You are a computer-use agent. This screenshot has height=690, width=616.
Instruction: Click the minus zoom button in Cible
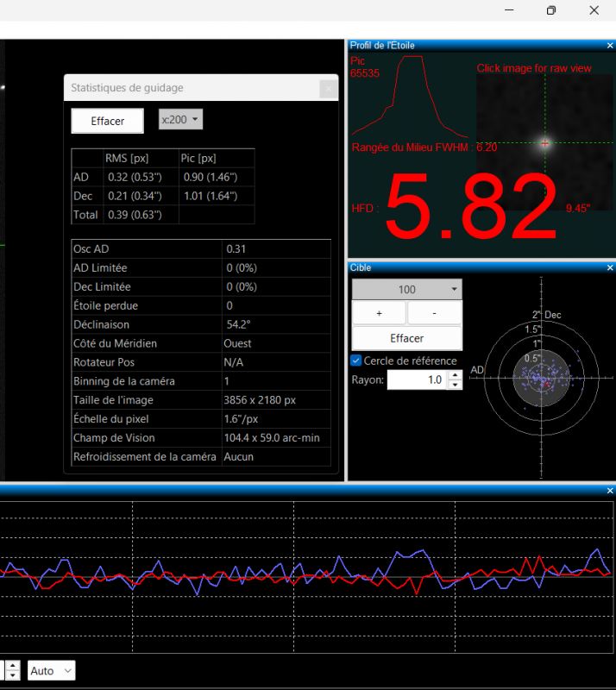click(x=435, y=313)
